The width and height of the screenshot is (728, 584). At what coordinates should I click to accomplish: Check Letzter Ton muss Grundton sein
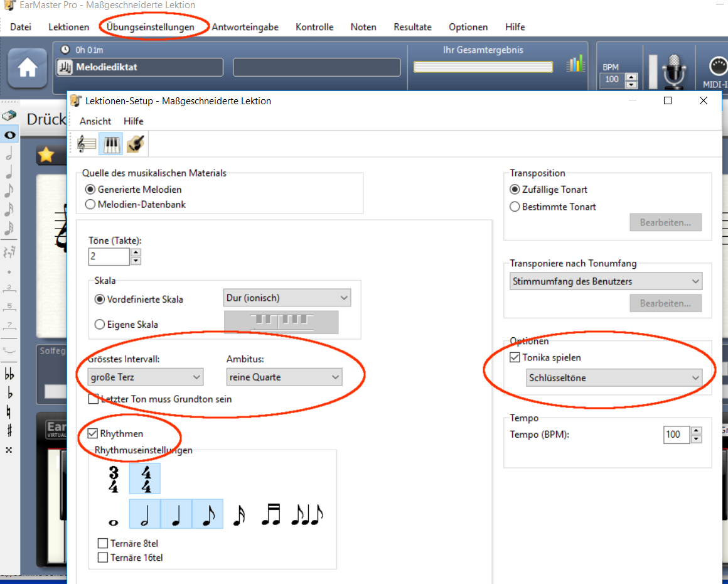[x=94, y=399]
